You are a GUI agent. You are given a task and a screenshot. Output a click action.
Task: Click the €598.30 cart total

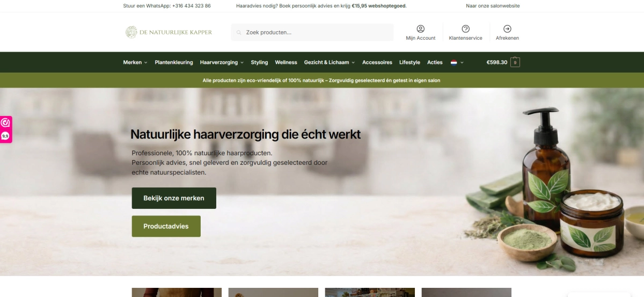click(x=497, y=62)
